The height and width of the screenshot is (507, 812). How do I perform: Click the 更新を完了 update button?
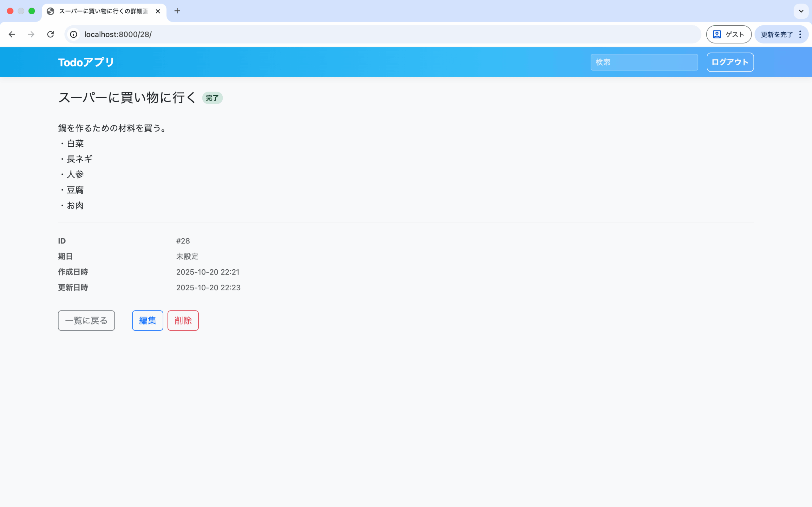click(776, 34)
